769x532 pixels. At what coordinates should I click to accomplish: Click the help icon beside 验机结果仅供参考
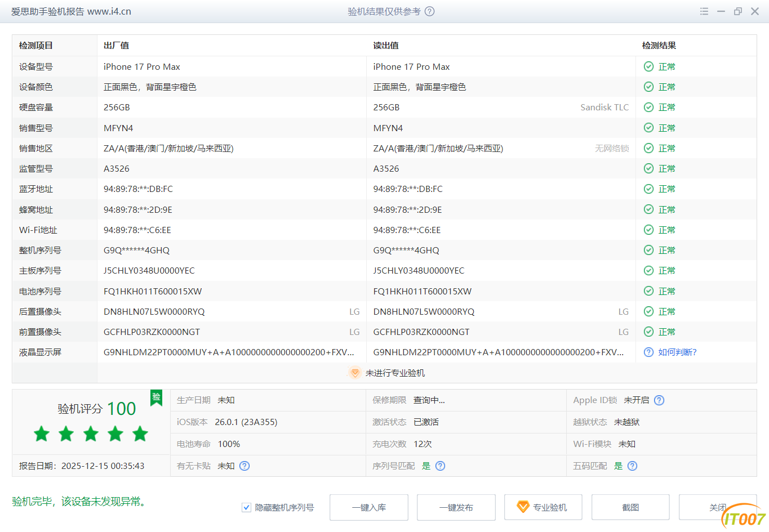[x=429, y=11]
